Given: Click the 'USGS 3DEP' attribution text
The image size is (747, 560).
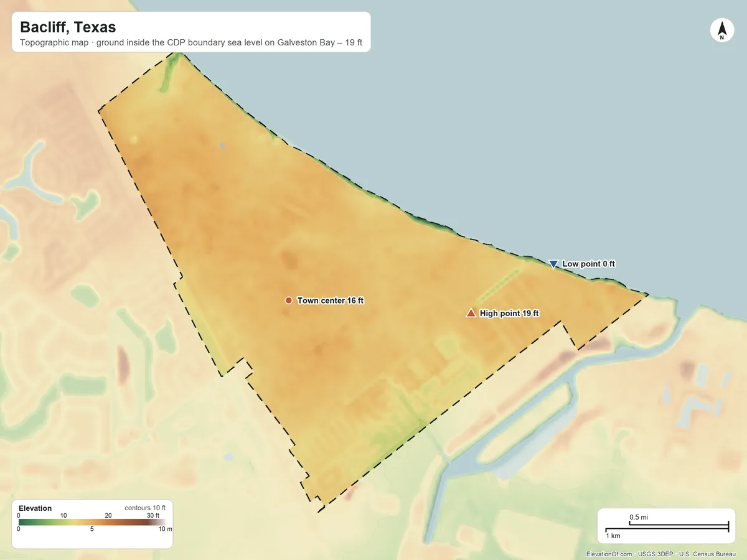Looking at the screenshot, I should point(655,554).
